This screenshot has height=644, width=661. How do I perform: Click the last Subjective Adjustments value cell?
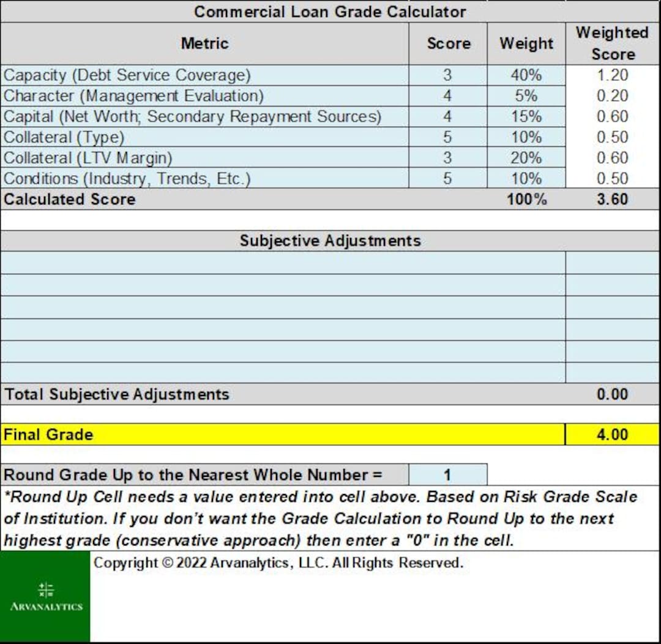[613, 373]
